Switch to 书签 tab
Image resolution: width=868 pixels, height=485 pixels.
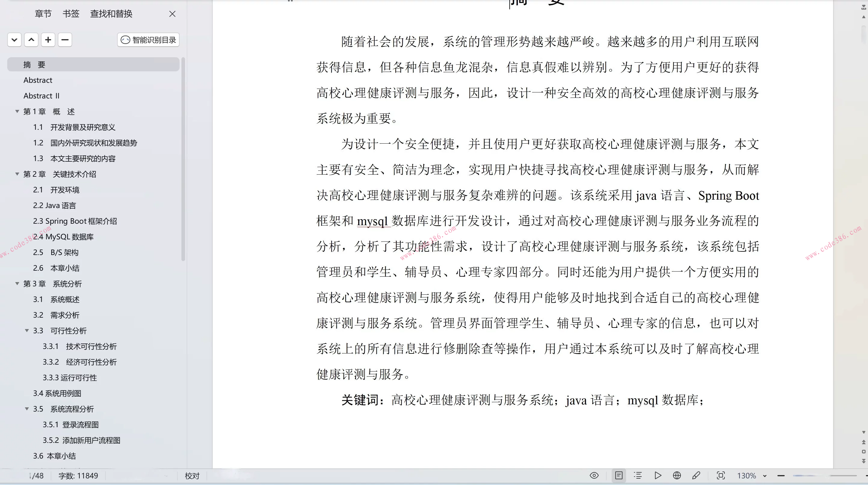tap(71, 14)
